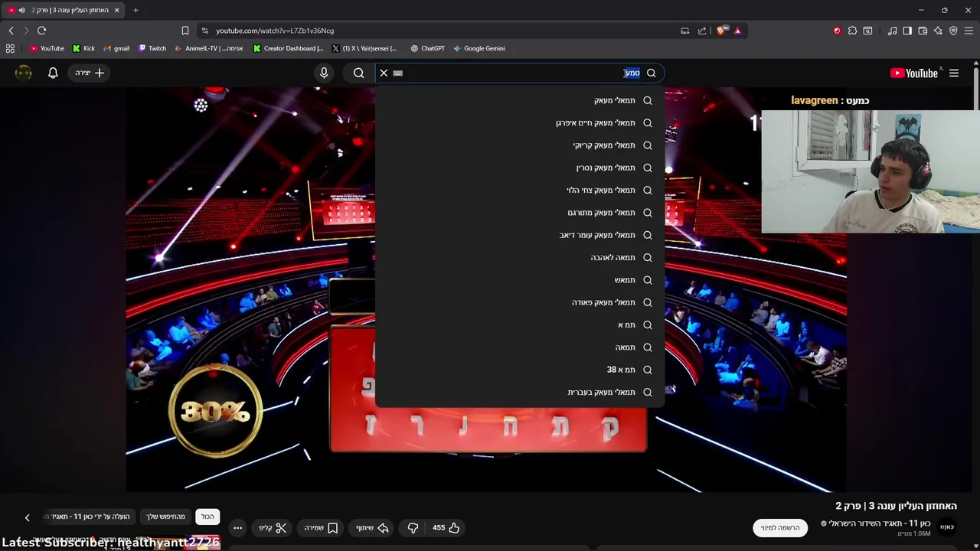
Task: Submit search using magnifier inside search field
Action: coord(652,73)
